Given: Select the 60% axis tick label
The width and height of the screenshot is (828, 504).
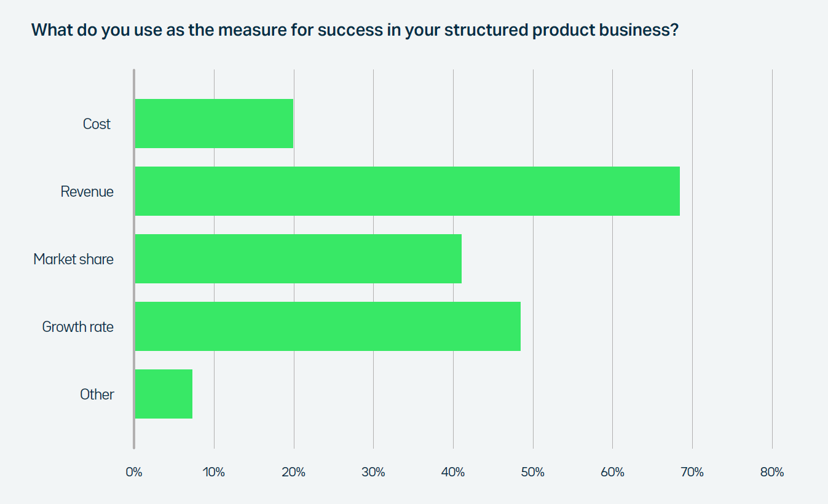Looking at the screenshot, I should (612, 473).
